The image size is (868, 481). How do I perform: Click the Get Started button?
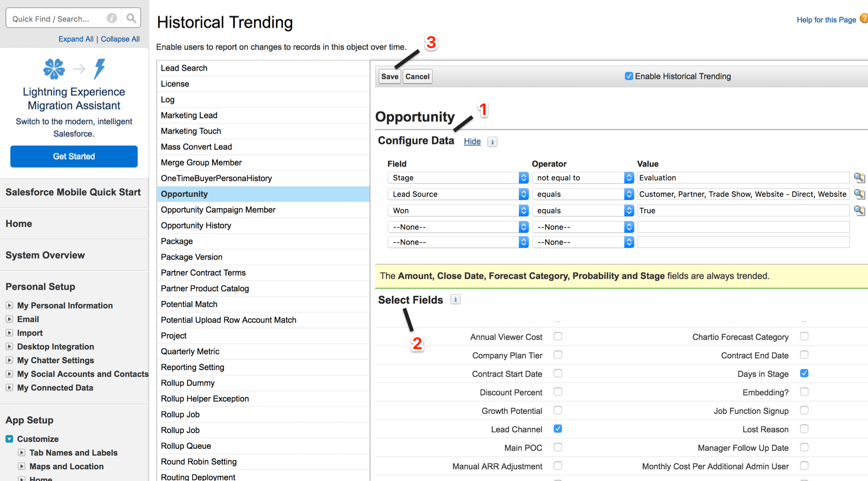74,156
